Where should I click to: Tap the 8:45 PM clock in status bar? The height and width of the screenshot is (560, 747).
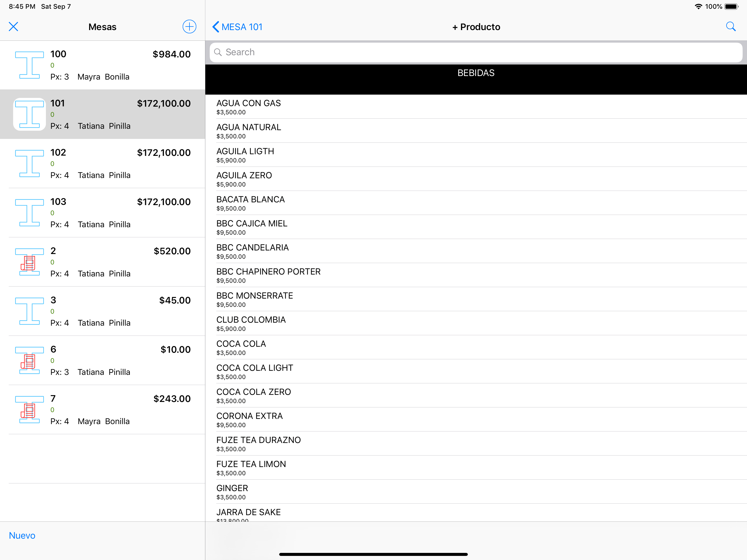(x=22, y=6)
